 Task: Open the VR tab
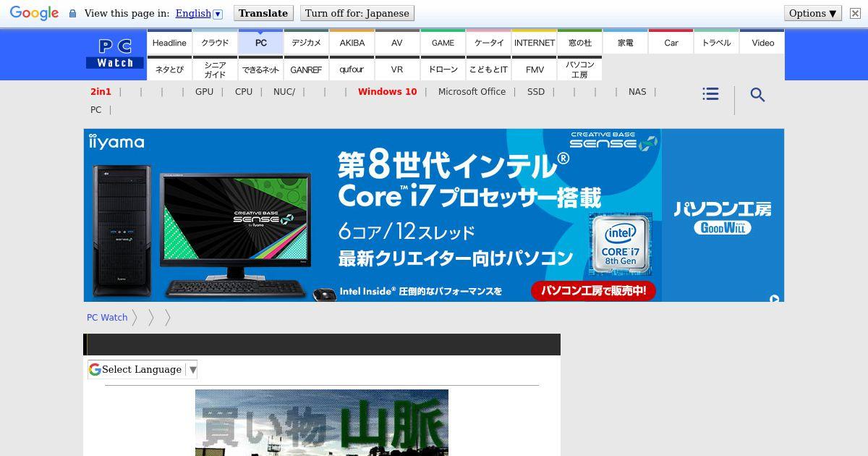pos(397,69)
